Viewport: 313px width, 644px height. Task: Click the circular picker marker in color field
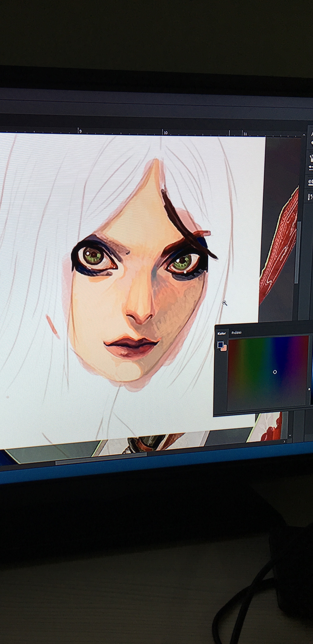point(275,372)
